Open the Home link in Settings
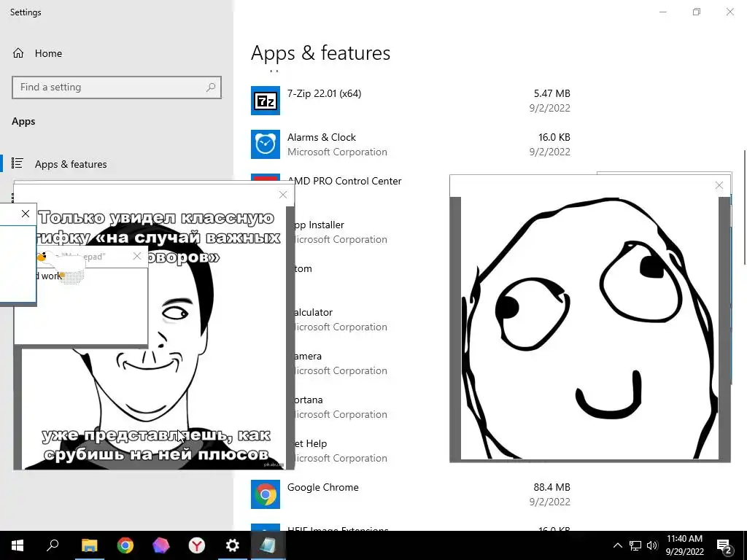The image size is (747, 560). 48,53
